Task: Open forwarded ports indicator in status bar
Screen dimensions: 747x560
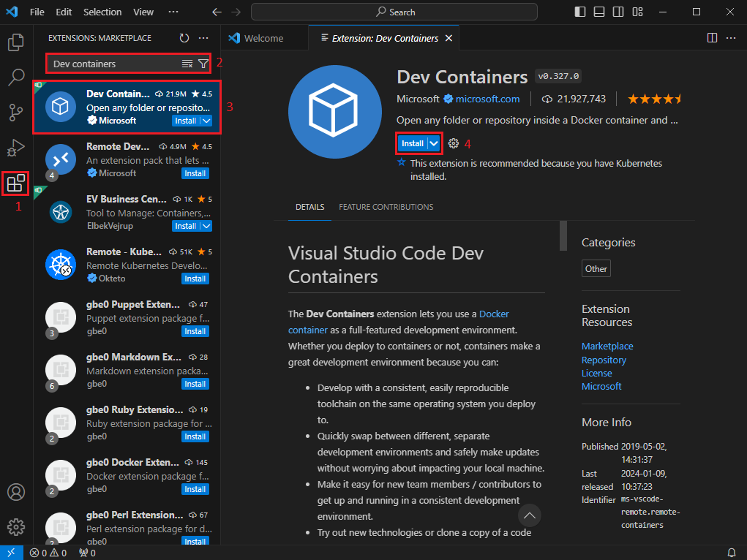Action: (87, 553)
